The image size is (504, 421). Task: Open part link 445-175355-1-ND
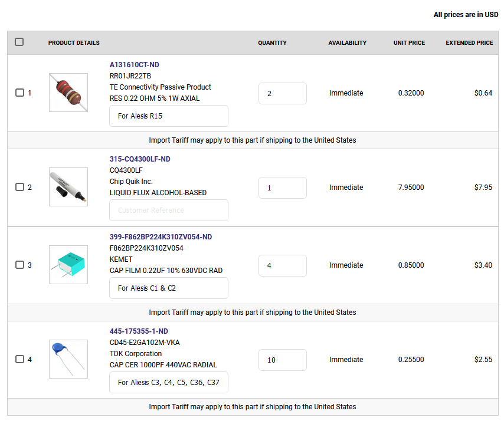[x=139, y=331]
